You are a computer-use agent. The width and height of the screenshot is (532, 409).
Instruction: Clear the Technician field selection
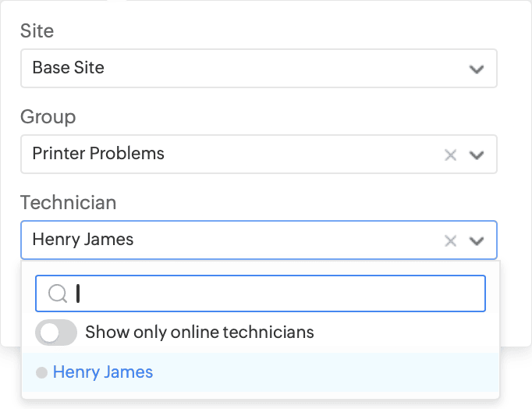click(450, 240)
